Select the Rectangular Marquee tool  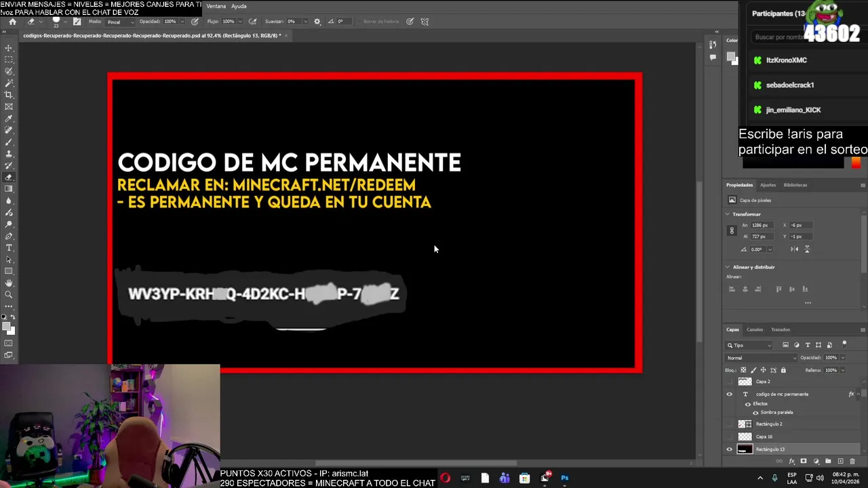tap(9, 60)
